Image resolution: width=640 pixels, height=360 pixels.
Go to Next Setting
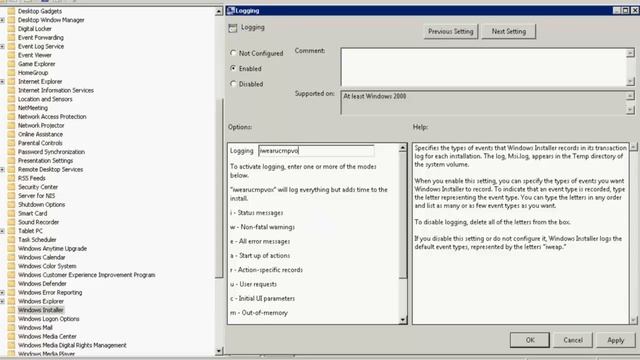509,31
